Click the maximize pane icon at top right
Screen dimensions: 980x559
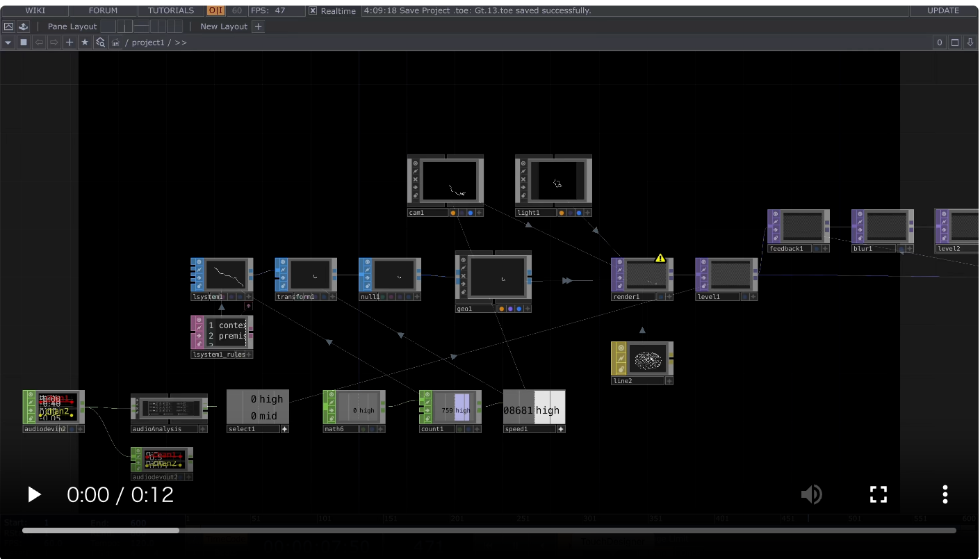(x=955, y=42)
